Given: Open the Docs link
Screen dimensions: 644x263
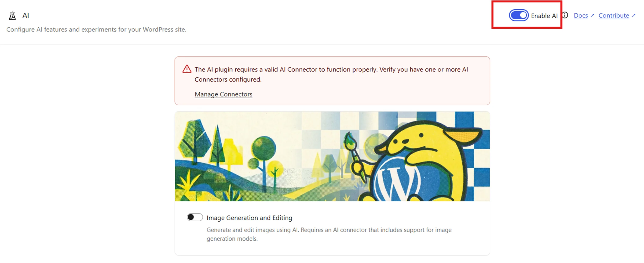Looking at the screenshot, I should point(581,16).
